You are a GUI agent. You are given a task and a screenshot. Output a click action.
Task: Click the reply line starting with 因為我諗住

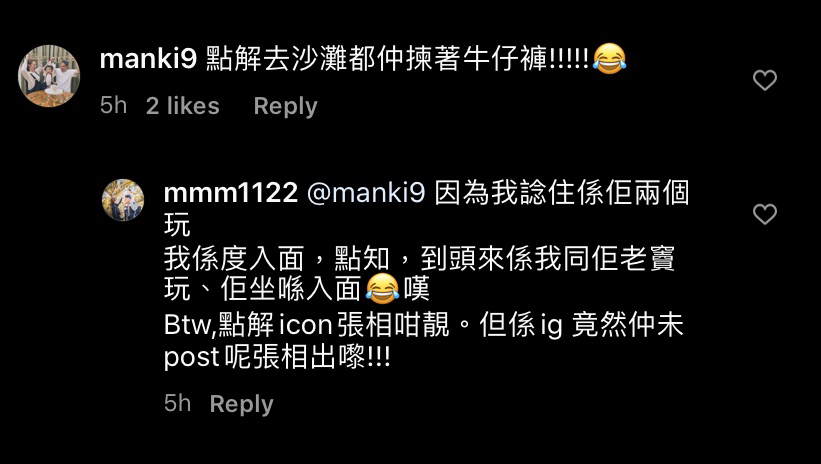point(562,193)
